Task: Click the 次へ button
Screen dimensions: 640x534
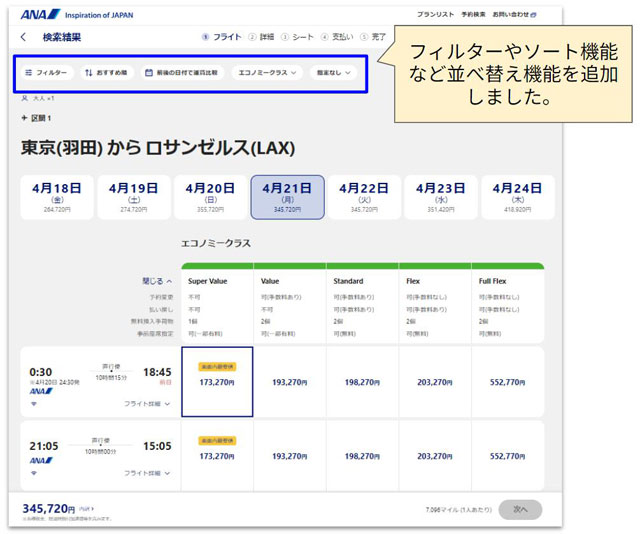Action: click(x=519, y=508)
